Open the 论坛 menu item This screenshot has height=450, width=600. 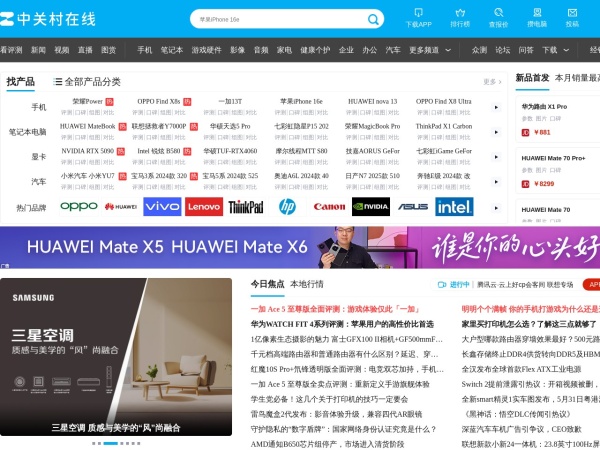pos(502,50)
